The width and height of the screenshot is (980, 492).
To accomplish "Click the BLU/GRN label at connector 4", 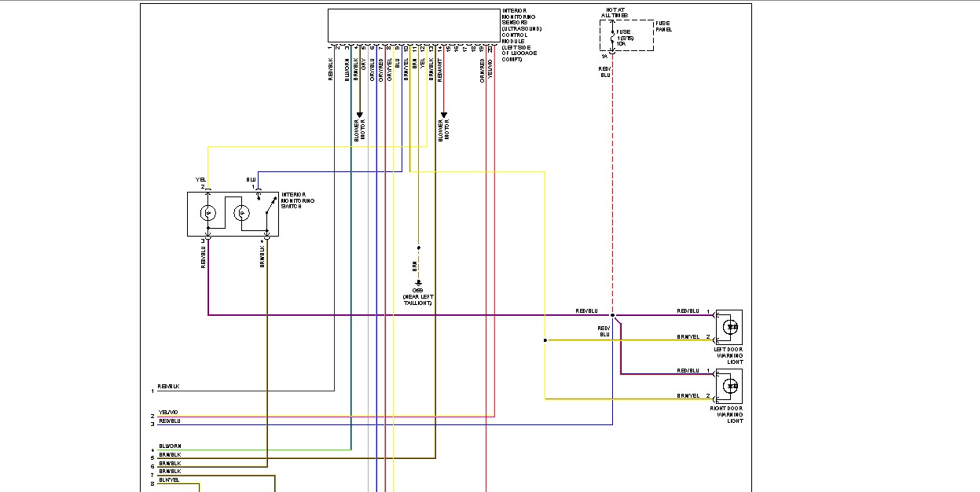I will tap(170, 446).
